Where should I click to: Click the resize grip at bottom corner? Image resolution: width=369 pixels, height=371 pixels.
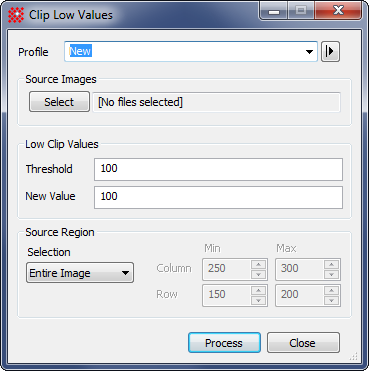(354, 356)
